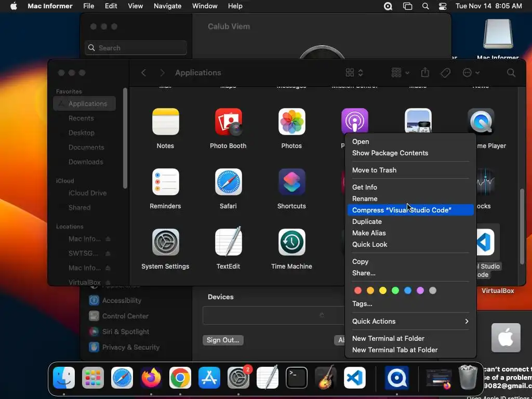Open Control Center in the menu bar
This screenshot has height=399, width=532.
(x=443, y=6)
